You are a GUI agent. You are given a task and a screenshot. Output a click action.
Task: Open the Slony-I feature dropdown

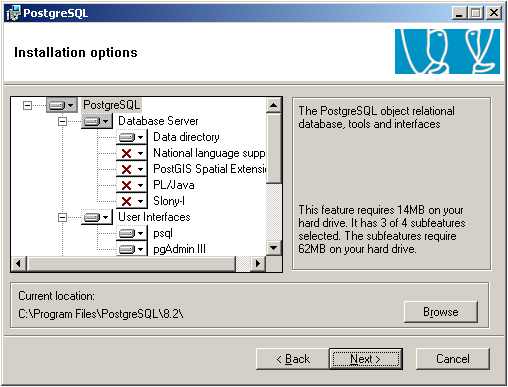click(132, 201)
